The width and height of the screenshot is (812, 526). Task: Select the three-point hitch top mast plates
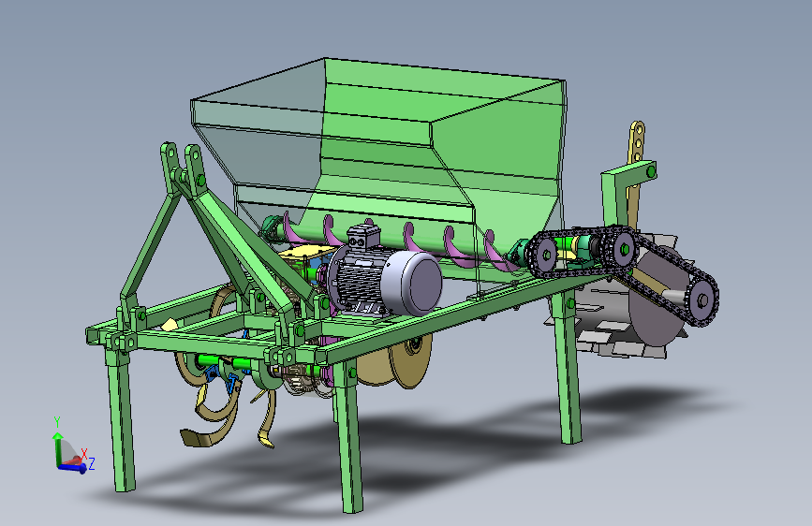pos(184,168)
